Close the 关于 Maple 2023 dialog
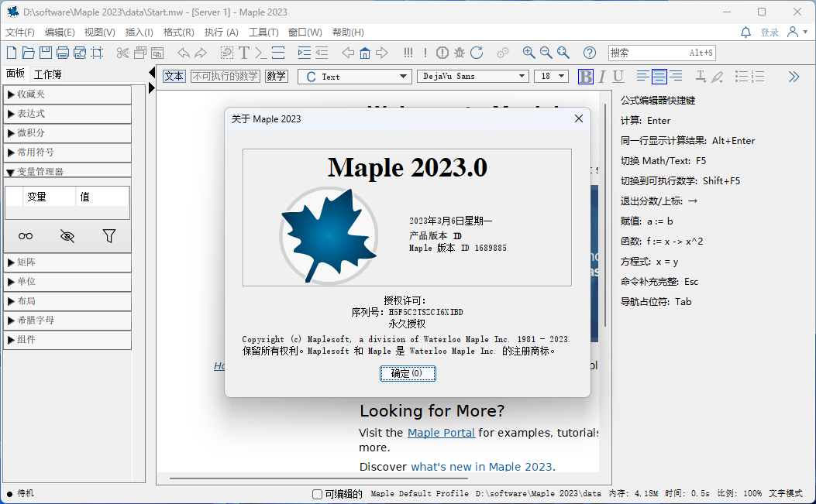Screen dimensions: 816x504 tap(579, 118)
